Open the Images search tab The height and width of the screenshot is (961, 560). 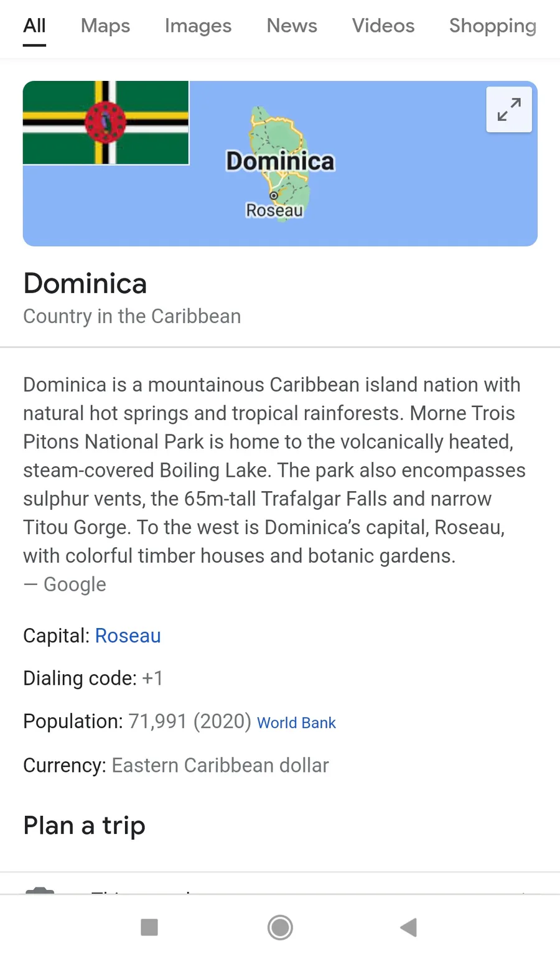[198, 26]
